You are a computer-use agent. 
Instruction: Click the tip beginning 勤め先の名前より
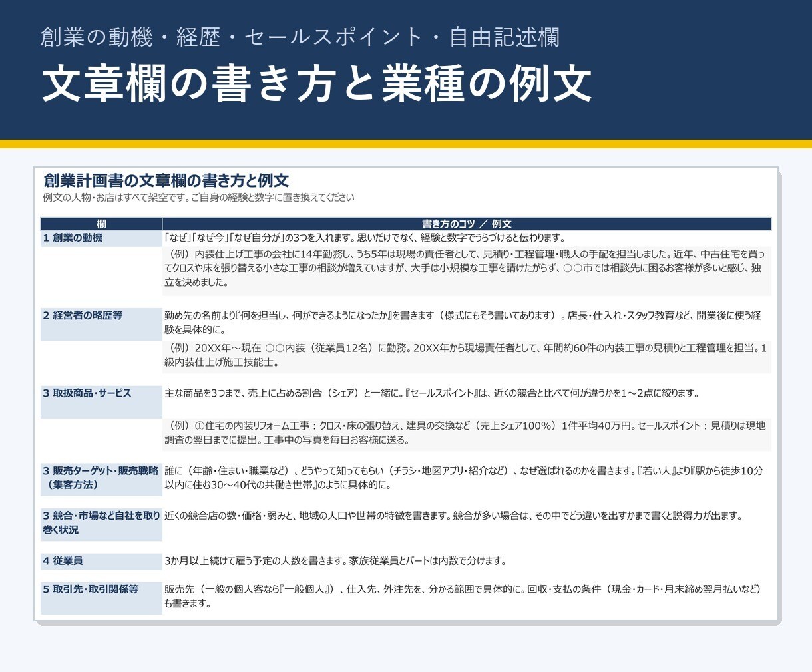(x=463, y=323)
